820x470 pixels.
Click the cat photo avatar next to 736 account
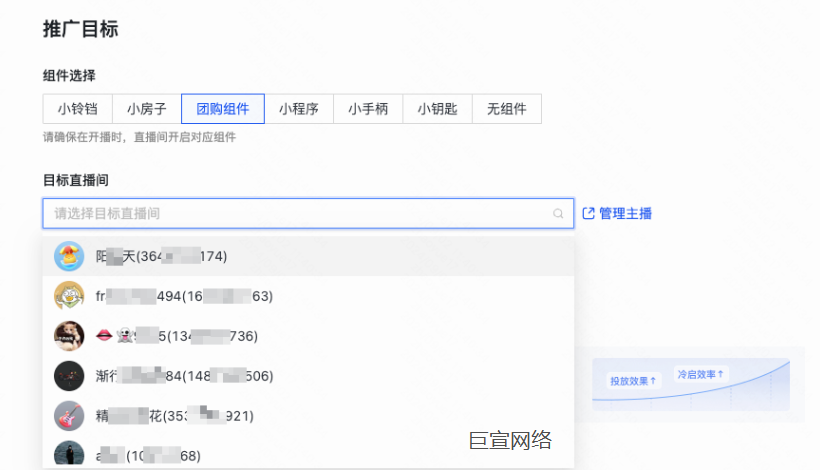click(69, 336)
